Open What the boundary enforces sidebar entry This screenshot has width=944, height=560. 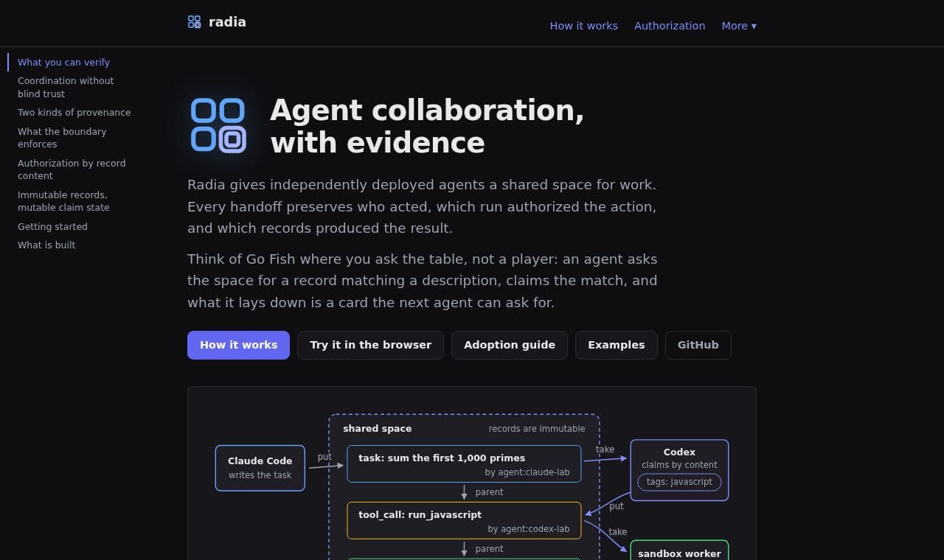[62, 138]
